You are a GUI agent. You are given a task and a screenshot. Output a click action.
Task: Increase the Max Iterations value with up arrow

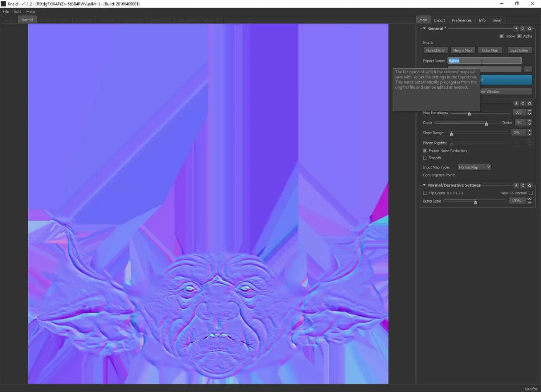[529, 111]
